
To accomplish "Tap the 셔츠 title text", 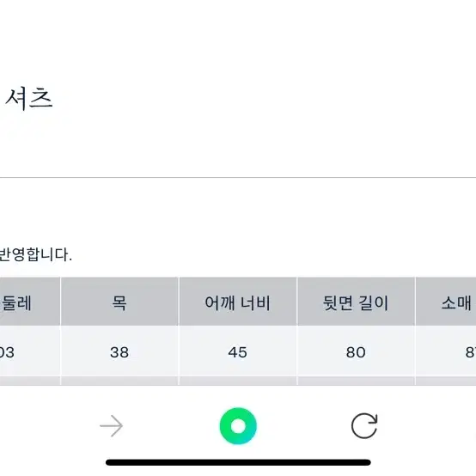I will point(29,98).
